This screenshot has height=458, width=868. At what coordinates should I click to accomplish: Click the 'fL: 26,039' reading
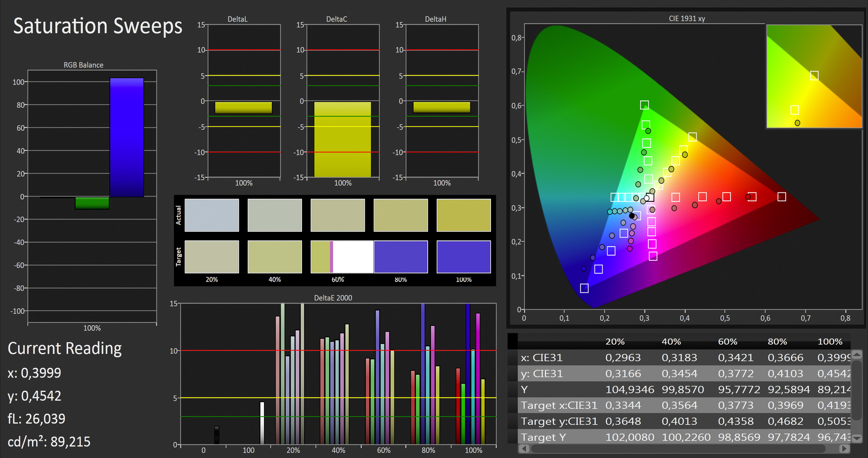[37, 419]
